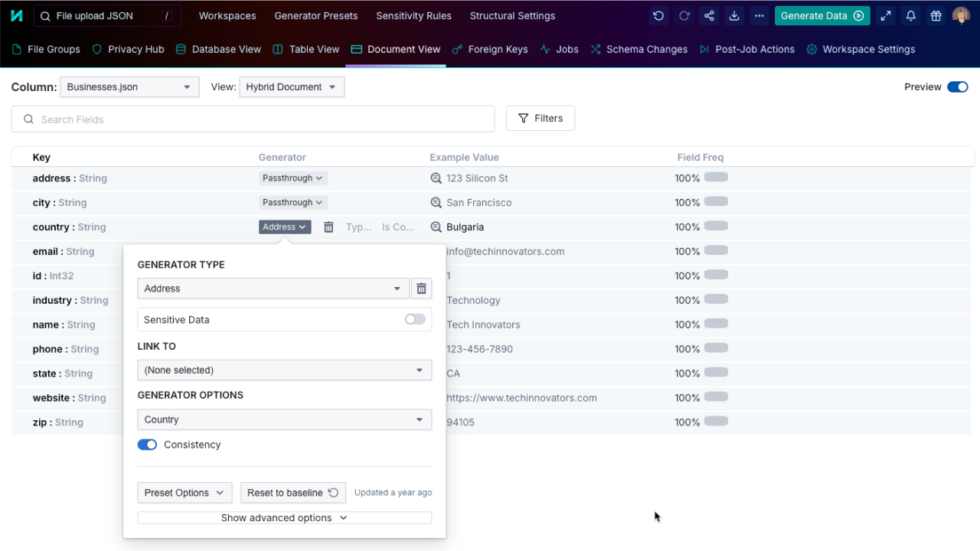Switch to the Table View tab
The height and width of the screenshot is (551, 980).
tap(306, 49)
